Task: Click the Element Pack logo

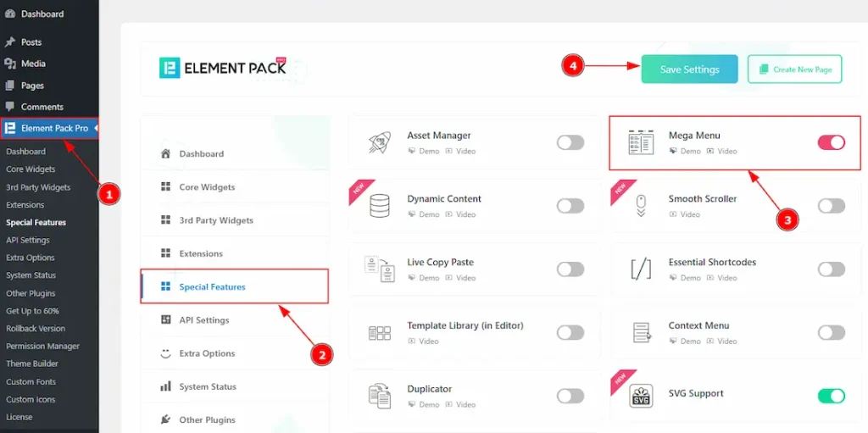Action: click(224, 69)
